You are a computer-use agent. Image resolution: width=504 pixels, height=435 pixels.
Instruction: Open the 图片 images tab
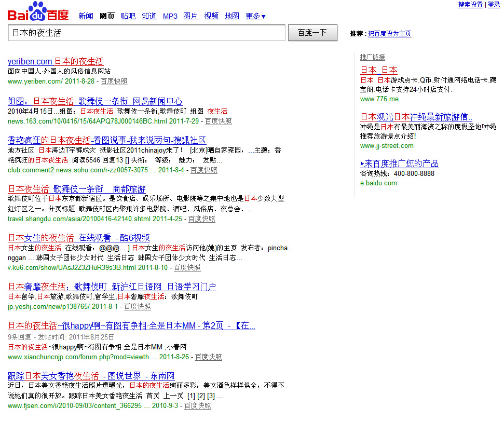click(x=190, y=16)
